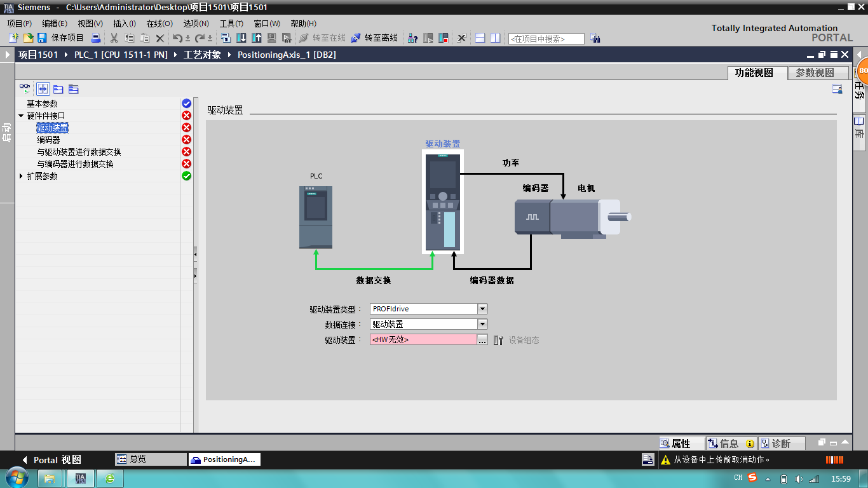
Task: Collapse the 硬件接口 tree node
Action: pos(22,116)
